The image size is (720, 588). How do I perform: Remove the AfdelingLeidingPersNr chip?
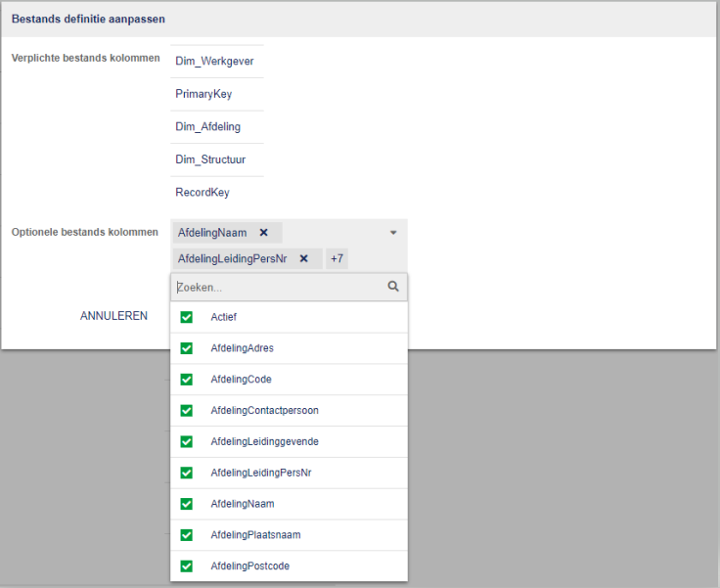(x=303, y=258)
